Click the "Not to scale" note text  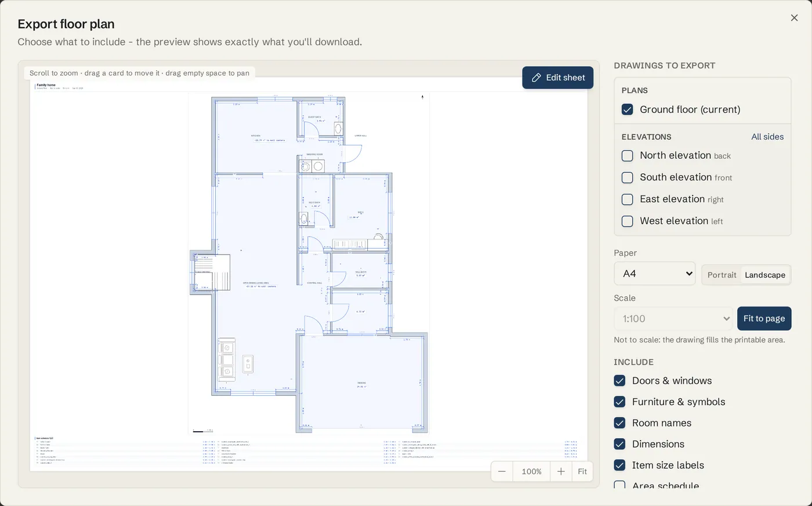click(699, 340)
